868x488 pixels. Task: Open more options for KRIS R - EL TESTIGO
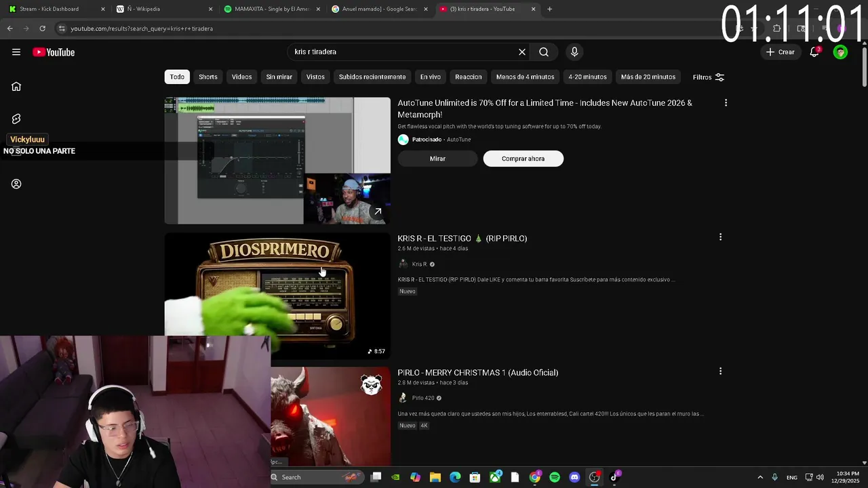click(720, 237)
